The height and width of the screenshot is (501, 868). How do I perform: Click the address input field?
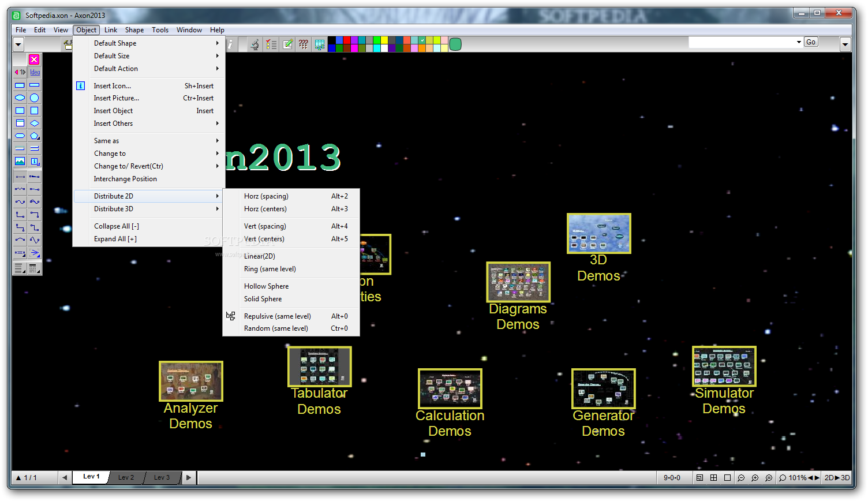pyautogui.click(x=742, y=42)
